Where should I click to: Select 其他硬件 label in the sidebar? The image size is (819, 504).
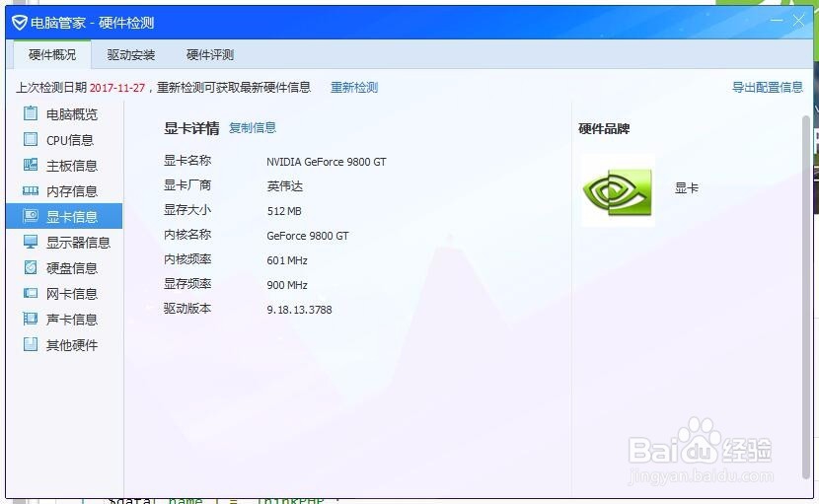pyautogui.click(x=72, y=344)
